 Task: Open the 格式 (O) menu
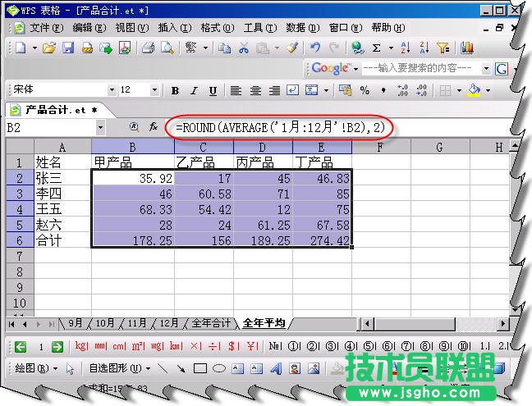pyautogui.click(x=218, y=28)
